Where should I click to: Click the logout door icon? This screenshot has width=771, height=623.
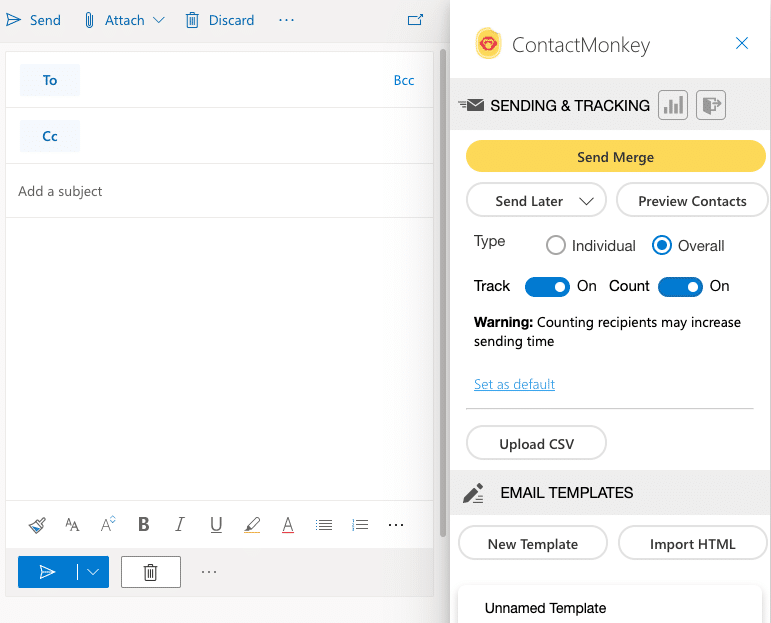tap(711, 105)
